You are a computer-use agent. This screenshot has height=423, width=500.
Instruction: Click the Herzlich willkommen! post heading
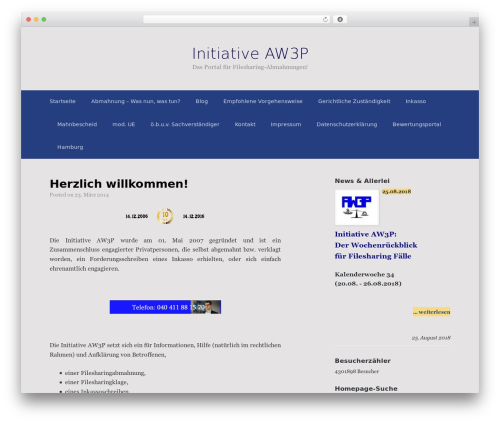point(119,184)
